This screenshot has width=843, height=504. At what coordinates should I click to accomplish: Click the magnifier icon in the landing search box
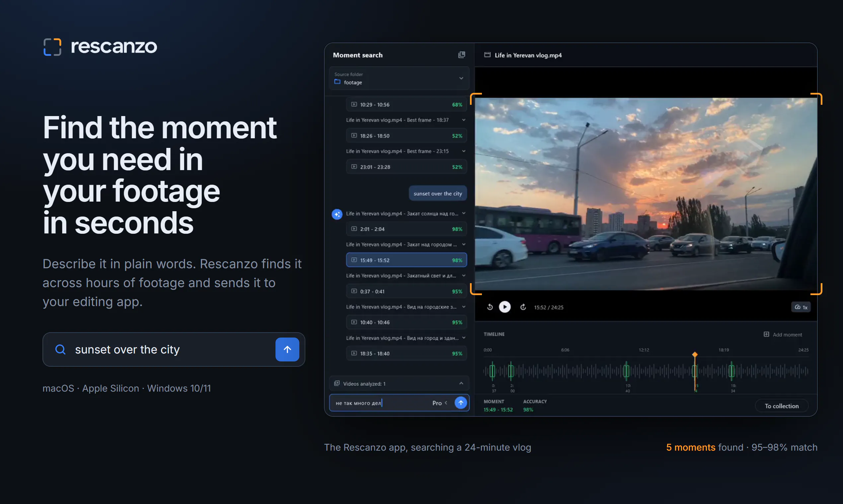tap(60, 349)
